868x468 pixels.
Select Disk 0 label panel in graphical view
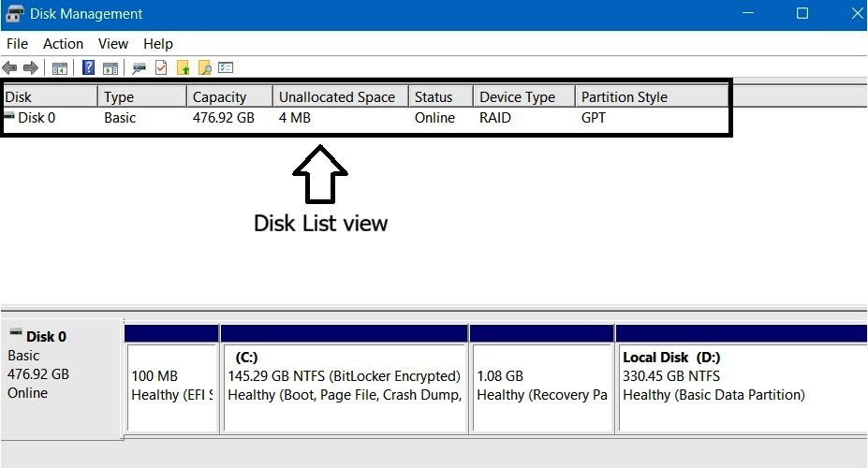click(62, 379)
